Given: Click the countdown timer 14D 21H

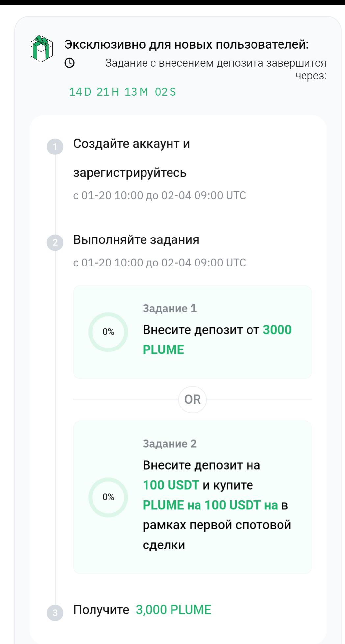Looking at the screenshot, I should tap(122, 92).
